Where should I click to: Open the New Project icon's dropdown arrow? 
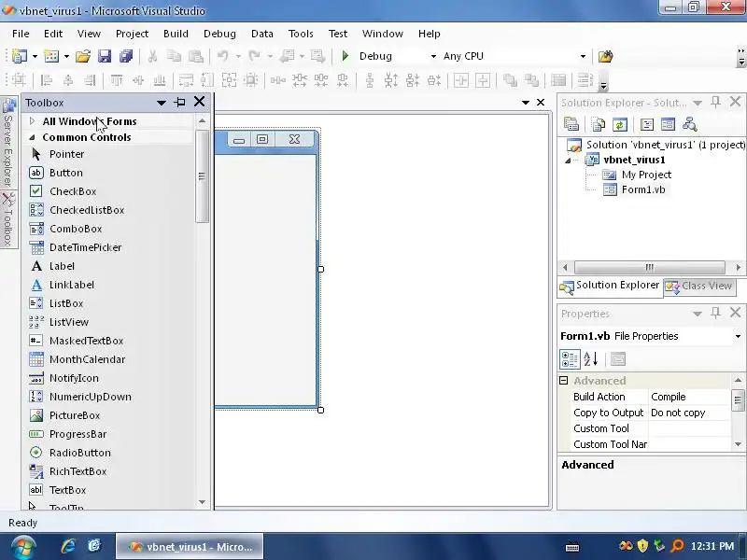point(35,56)
